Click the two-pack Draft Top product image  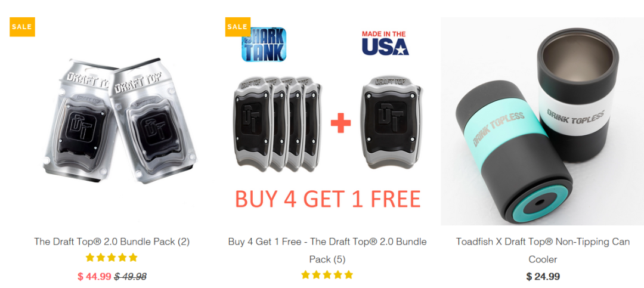coord(120,121)
